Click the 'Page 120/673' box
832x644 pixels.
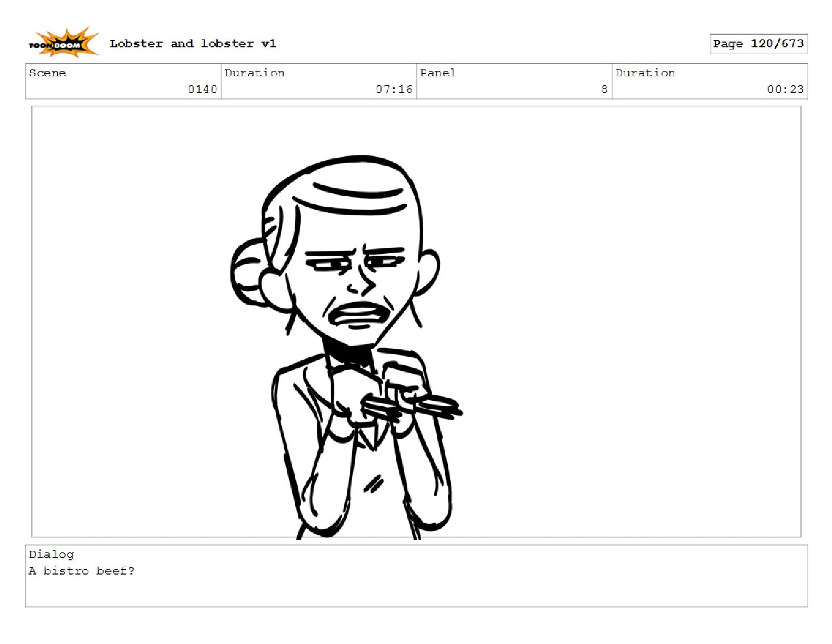pyautogui.click(x=758, y=44)
